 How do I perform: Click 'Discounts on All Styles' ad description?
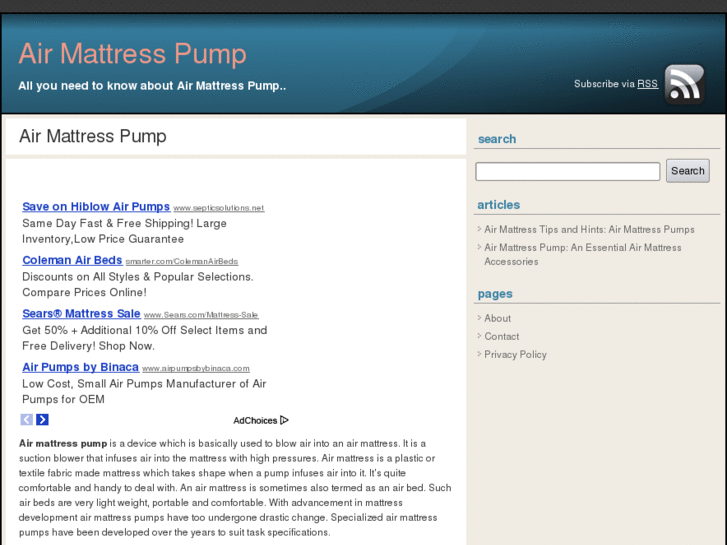click(138, 285)
